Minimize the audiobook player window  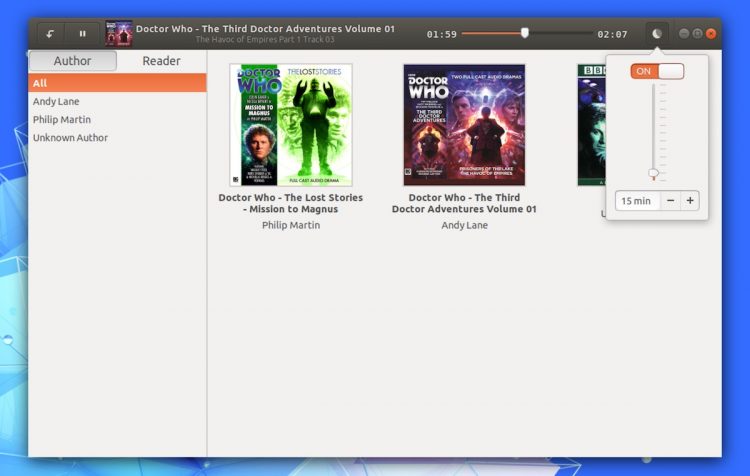[684, 33]
